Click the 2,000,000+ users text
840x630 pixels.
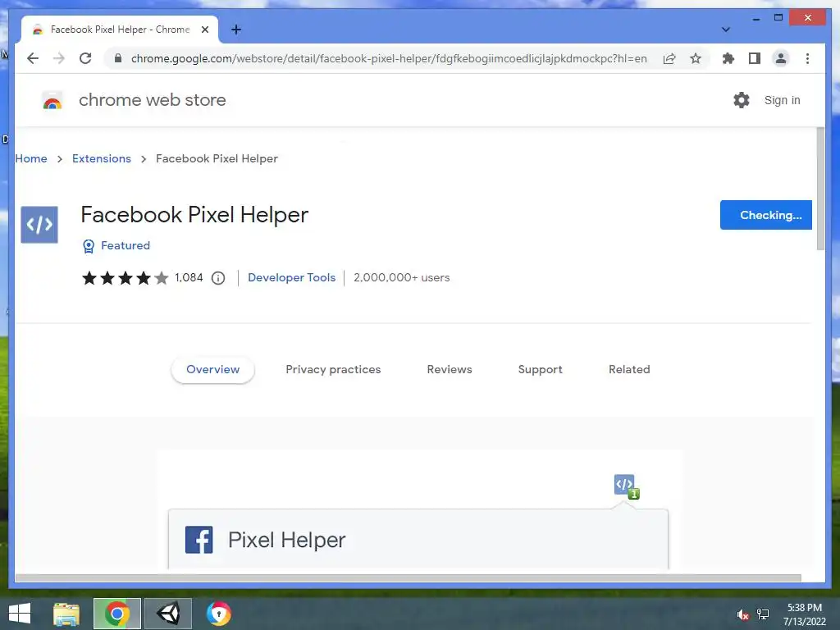click(x=401, y=277)
